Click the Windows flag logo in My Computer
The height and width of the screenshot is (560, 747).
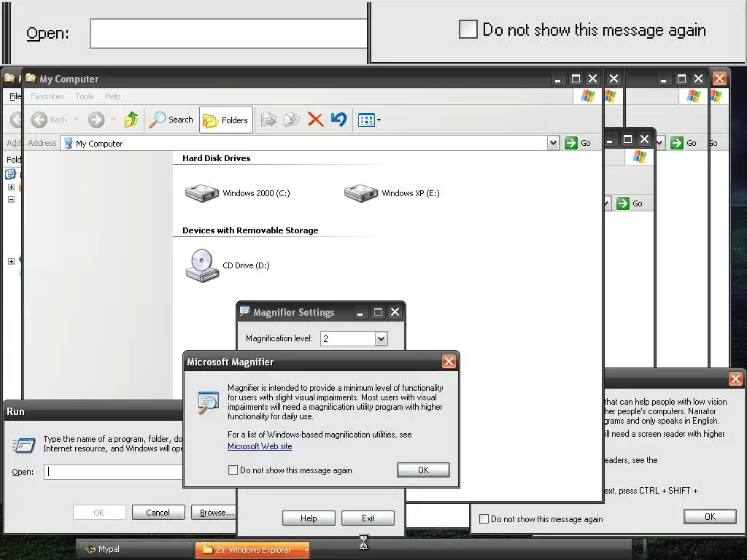pyautogui.click(x=588, y=96)
